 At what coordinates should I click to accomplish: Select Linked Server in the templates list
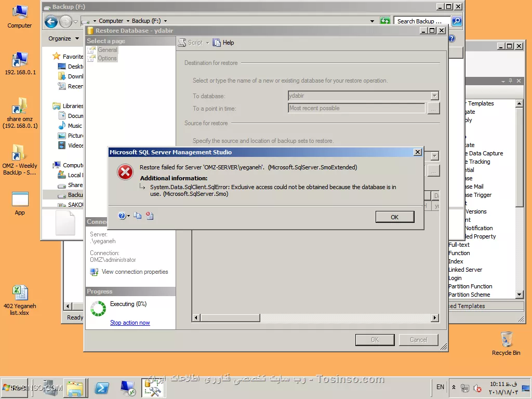pyautogui.click(x=465, y=270)
